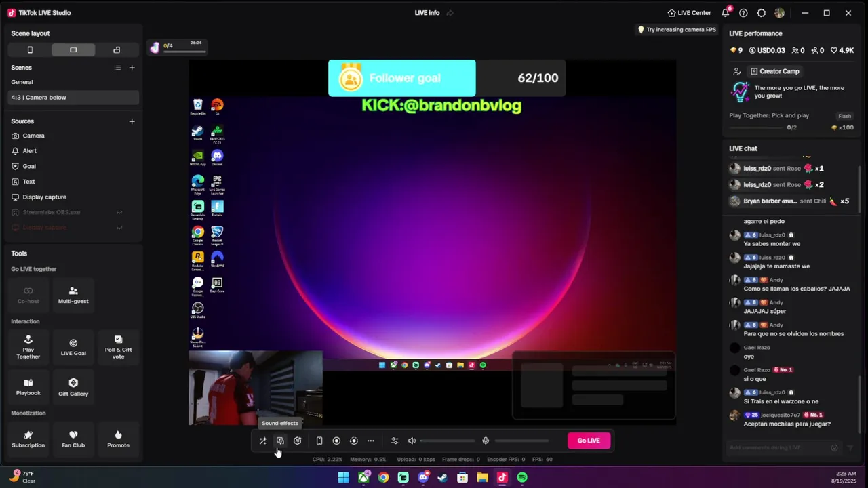This screenshot has height=488, width=868.
Task: Open the settings gear in title bar
Action: click(762, 13)
